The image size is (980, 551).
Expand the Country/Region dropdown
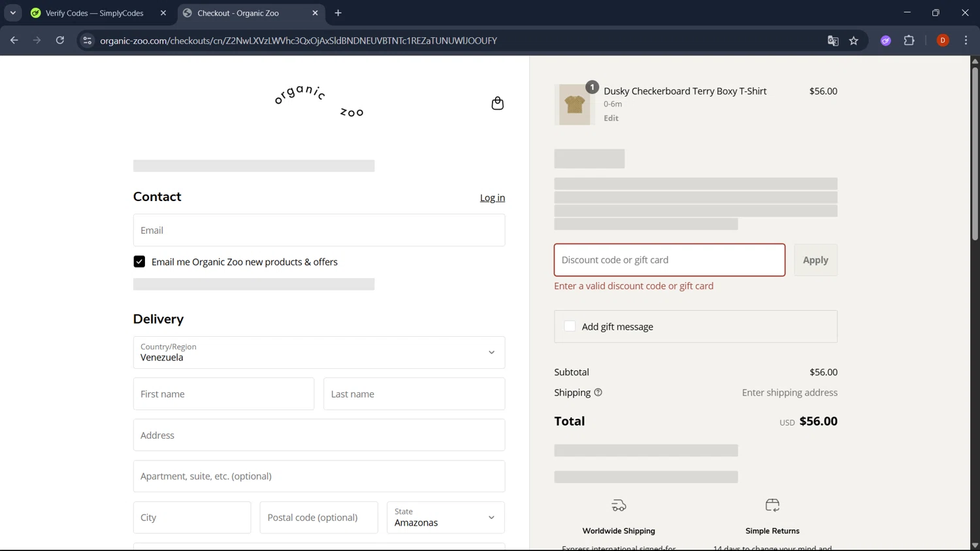click(x=319, y=353)
